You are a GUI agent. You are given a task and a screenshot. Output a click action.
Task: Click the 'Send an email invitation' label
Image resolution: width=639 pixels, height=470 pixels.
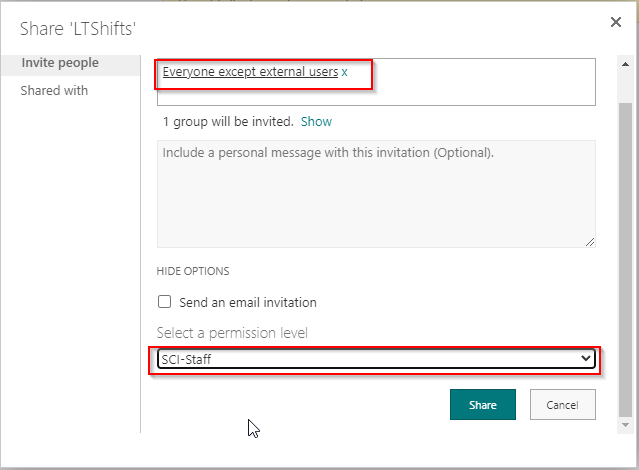(x=248, y=302)
